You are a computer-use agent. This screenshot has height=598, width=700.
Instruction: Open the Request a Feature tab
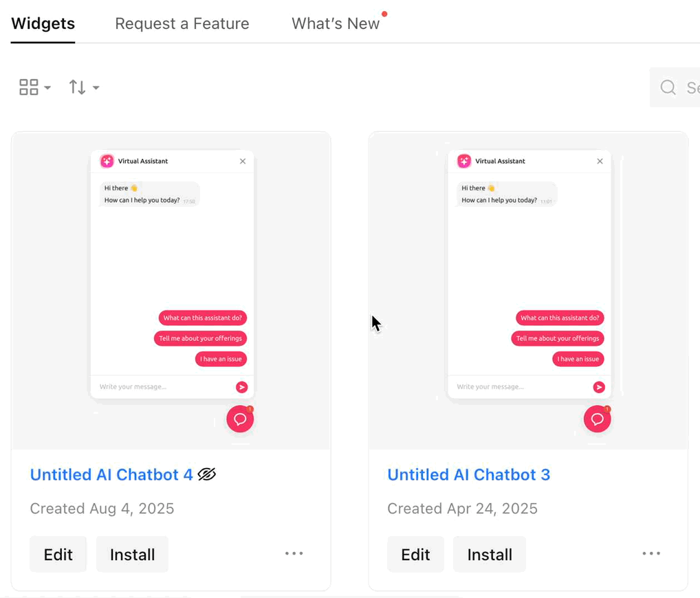click(x=182, y=23)
